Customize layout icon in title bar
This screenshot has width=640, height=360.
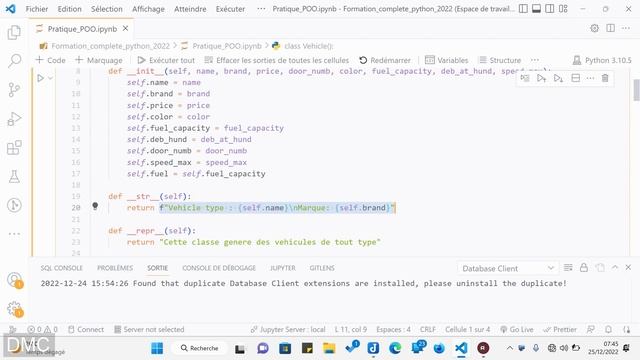[563, 9]
